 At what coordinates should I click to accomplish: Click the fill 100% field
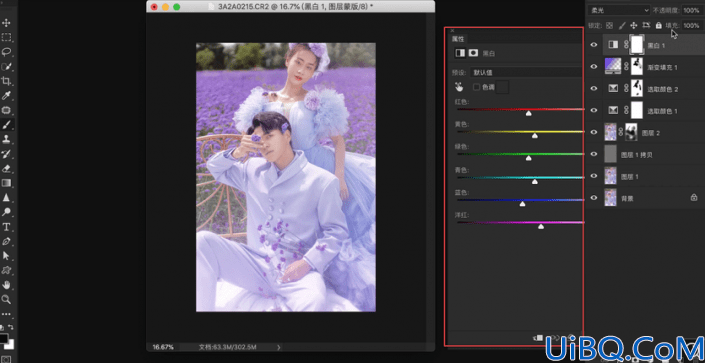coord(691,26)
